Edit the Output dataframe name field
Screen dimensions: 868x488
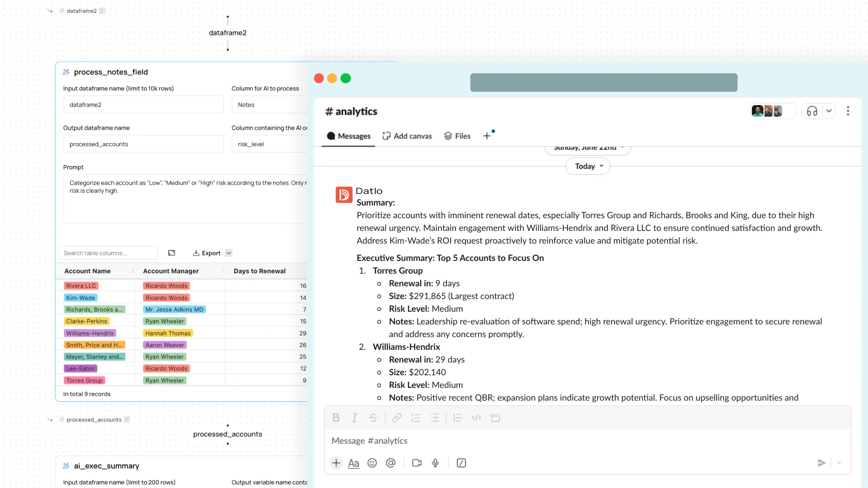(x=143, y=144)
